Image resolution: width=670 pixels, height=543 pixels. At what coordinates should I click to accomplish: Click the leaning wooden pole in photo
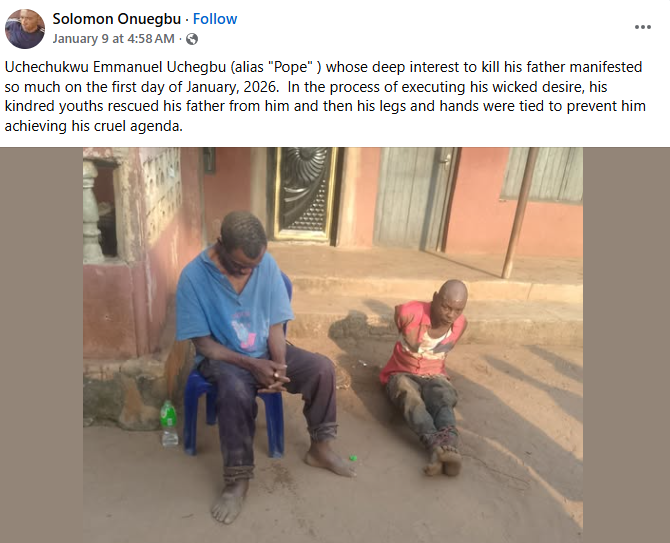click(520, 213)
